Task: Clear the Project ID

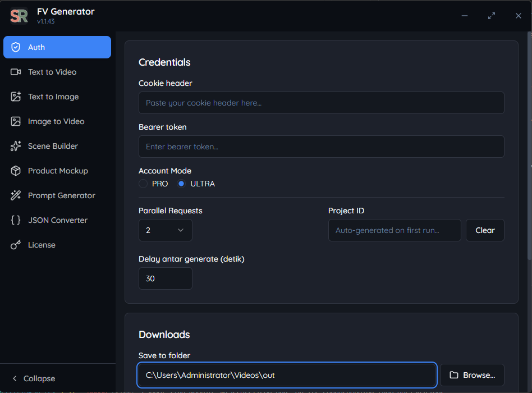Action: point(485,230)
